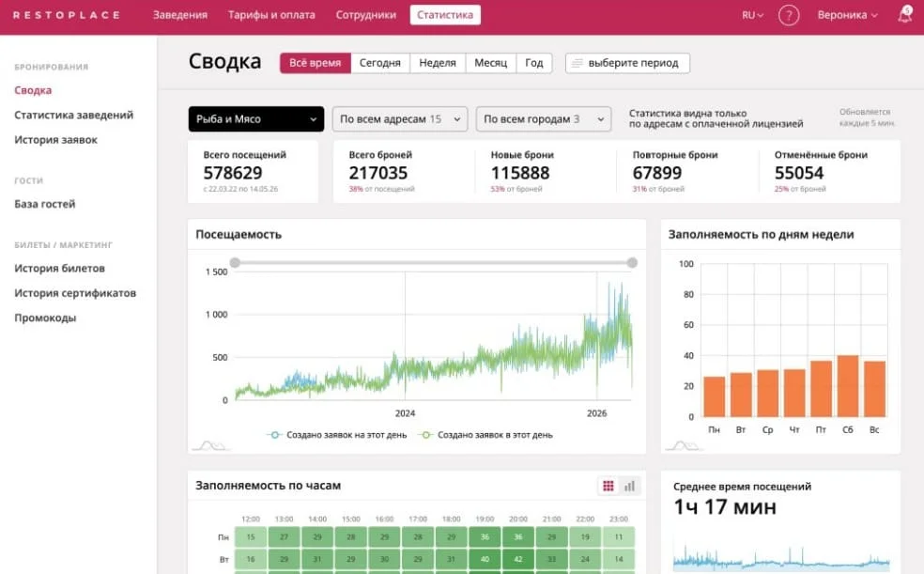Open the 'Тарифы и оплата' menu

point(271,15)
